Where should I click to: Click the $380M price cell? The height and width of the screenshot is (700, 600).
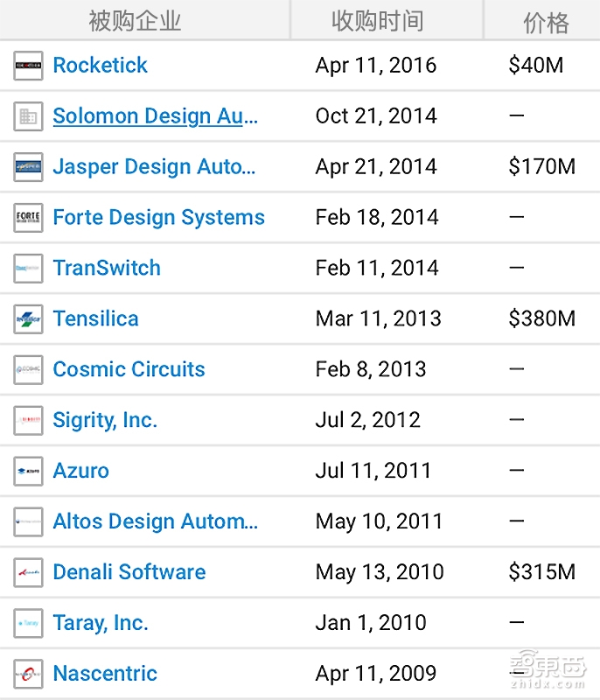(x=541, y=318)
